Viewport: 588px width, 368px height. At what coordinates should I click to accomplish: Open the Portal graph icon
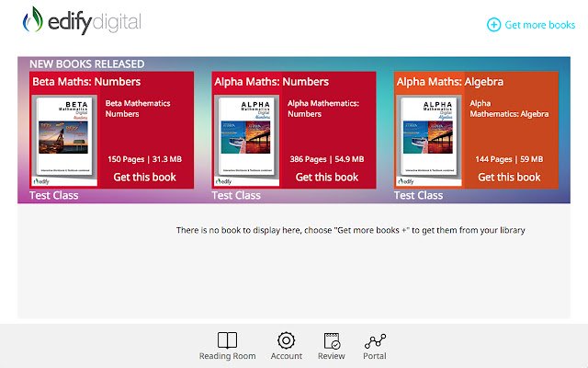click(x=375, y=341)
